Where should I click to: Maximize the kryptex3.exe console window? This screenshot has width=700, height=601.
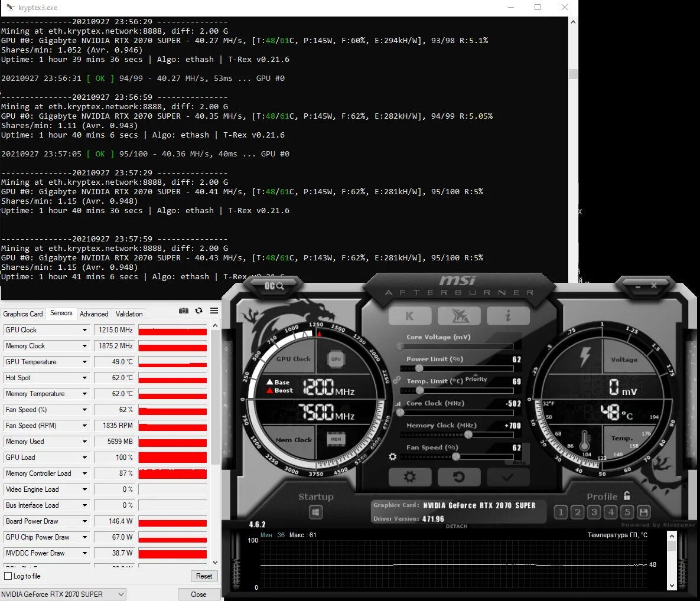pyautogui.click(x=538, y=7)
